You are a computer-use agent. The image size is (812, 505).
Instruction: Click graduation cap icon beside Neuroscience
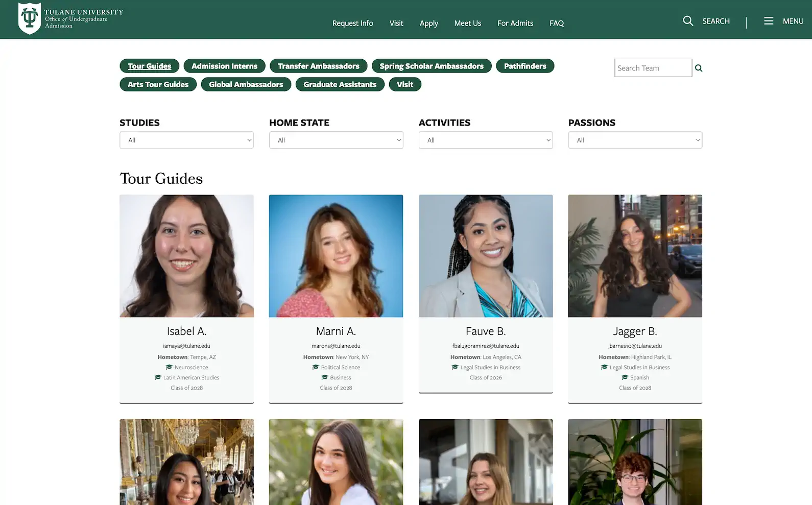point(169,367)
